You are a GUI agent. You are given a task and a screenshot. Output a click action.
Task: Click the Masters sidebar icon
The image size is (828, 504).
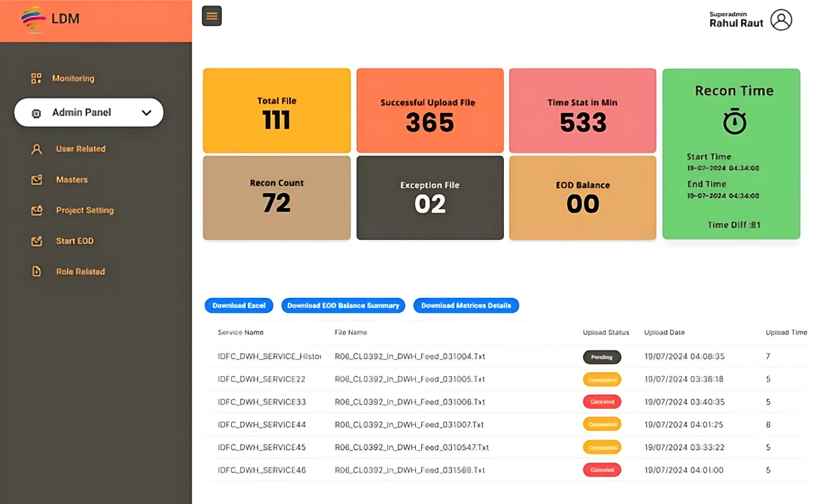(37, 180)
